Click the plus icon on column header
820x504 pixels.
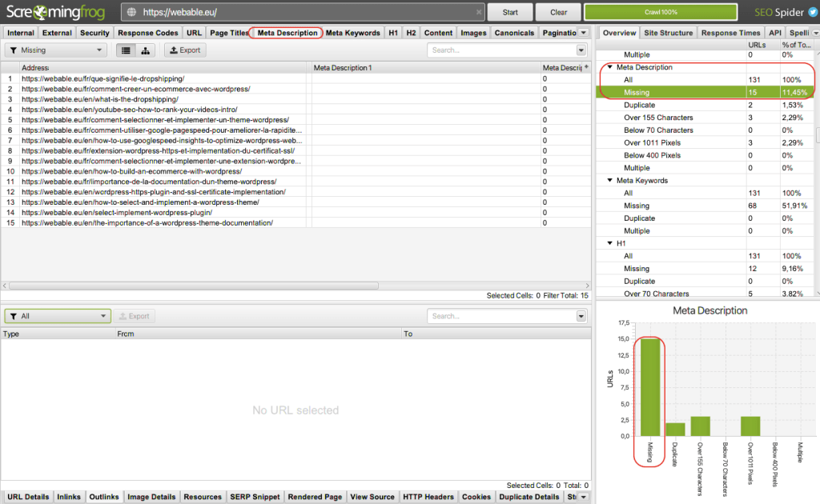point(587,67)
